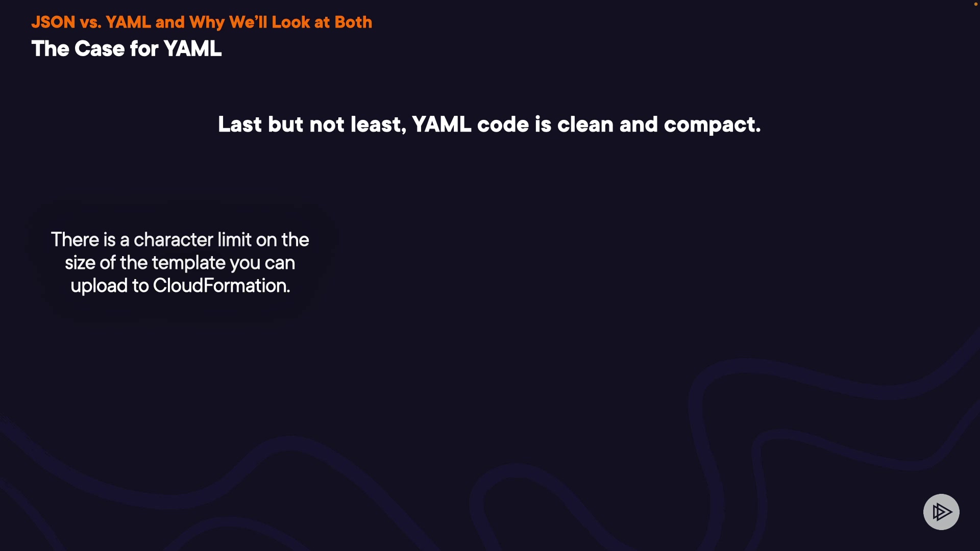Click the word 'size' in the card
Viewport: 980px width, 551px height.
tap(80, 263)
